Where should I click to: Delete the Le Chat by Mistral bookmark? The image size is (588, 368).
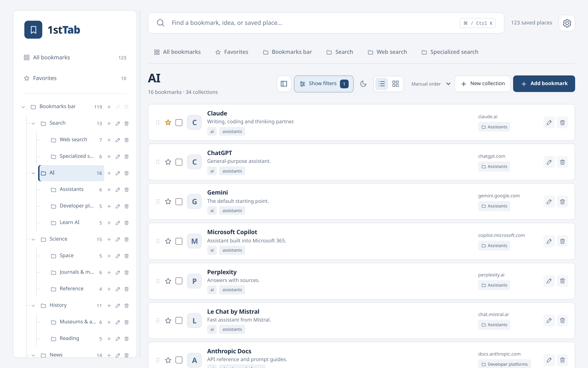coord(562,320)
